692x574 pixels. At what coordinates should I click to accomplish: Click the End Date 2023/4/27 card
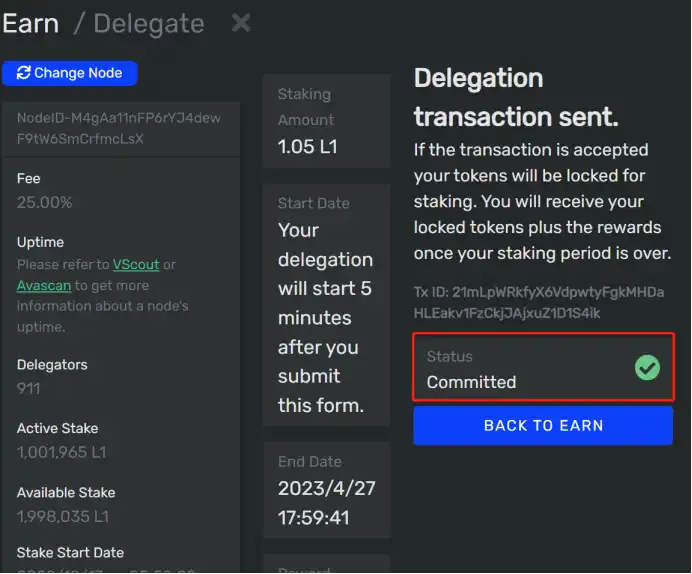coord(327,490)
